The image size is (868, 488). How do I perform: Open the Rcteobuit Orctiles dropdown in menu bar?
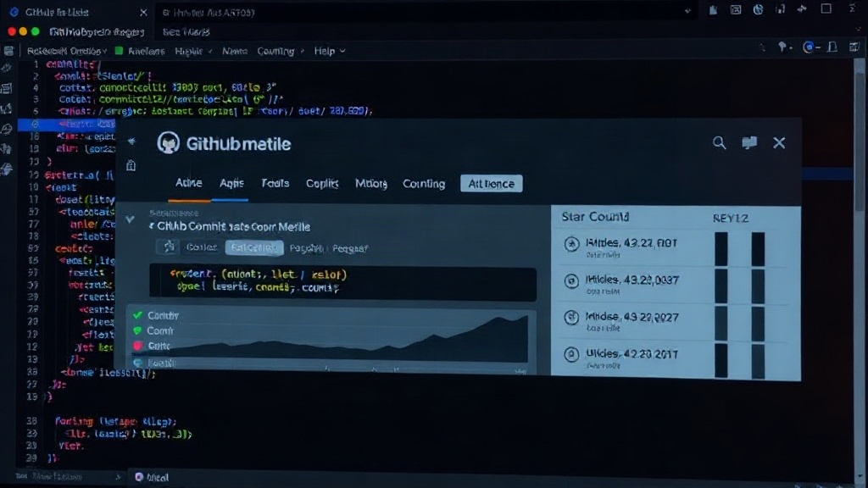coord(66,51)
